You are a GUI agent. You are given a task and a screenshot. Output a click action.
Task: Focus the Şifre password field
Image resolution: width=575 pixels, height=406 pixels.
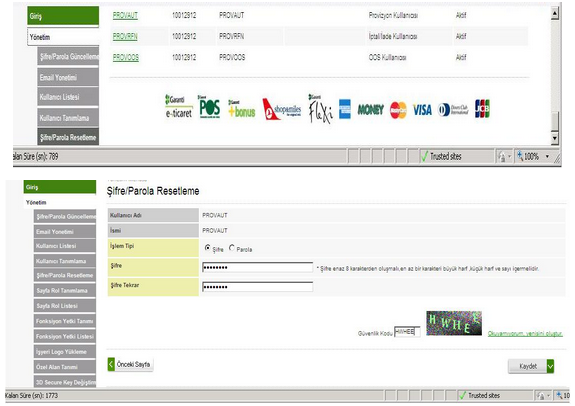pyautogui.click(x=257, y=267)
